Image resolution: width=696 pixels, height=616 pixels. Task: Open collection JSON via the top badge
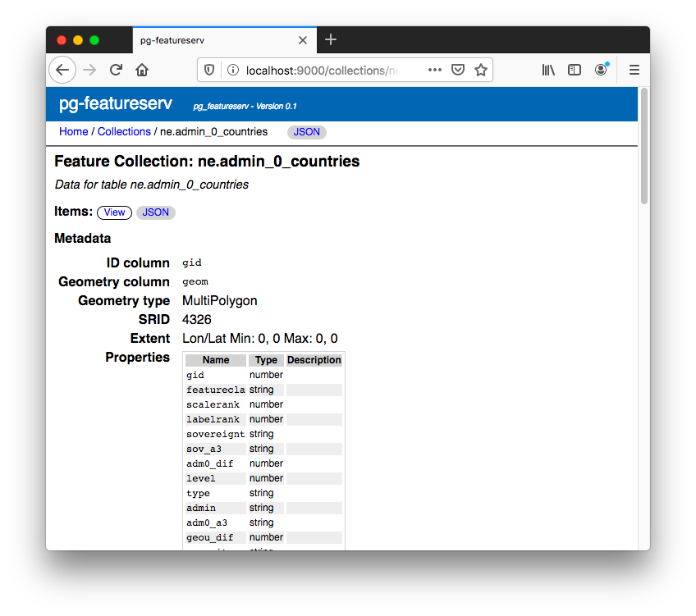point(306,132)
